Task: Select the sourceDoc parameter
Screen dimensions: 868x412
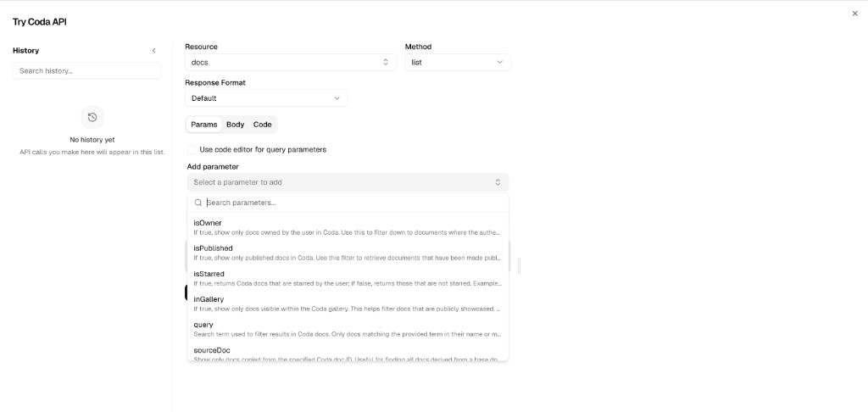Action: [x=348, y=354]
